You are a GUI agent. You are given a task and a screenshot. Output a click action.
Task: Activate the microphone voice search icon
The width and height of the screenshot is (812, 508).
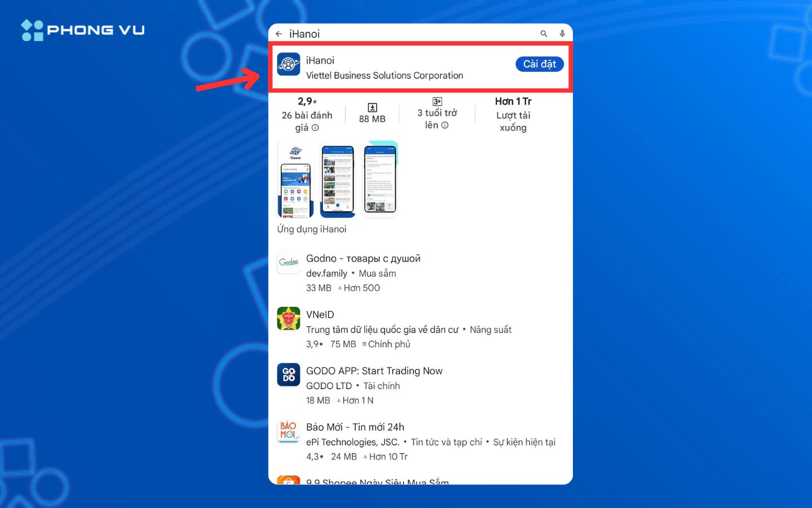[562, 33]
